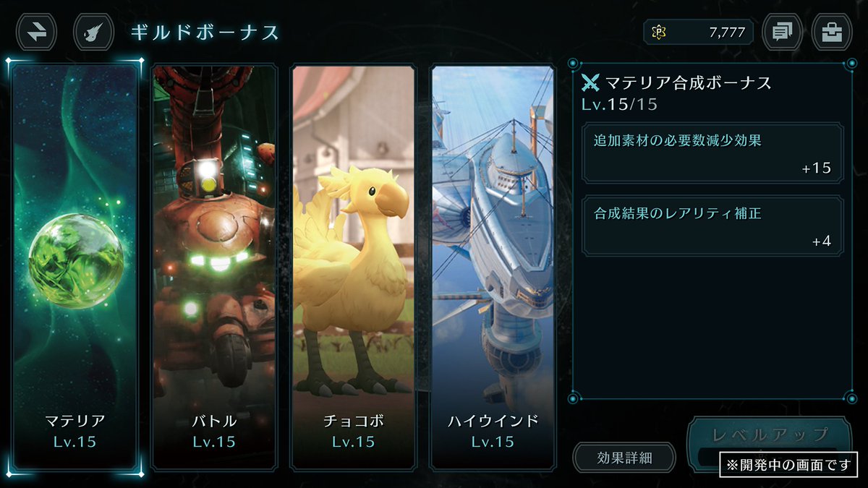This screenshot has width=868, height=488.
Task: Open the chat messages icon
Action: tap(782, 32)
